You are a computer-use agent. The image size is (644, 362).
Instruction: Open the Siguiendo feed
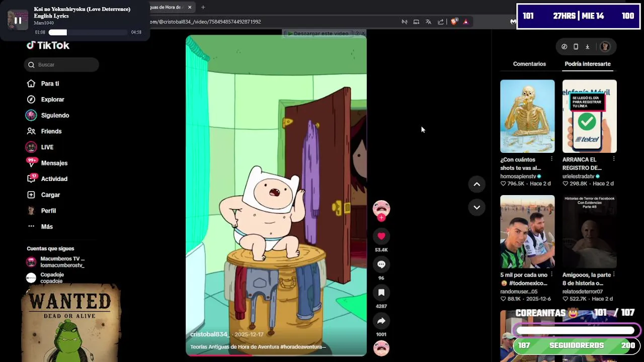(x=55, y=115)
